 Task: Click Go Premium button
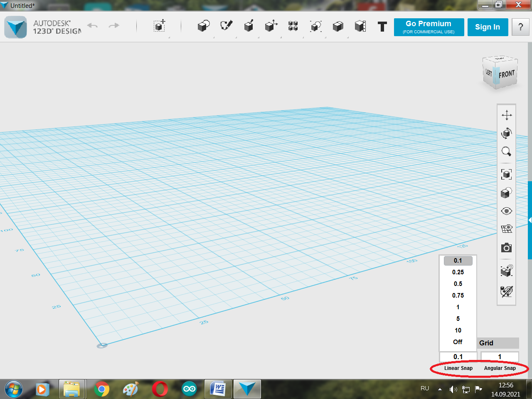pos(429,27)
